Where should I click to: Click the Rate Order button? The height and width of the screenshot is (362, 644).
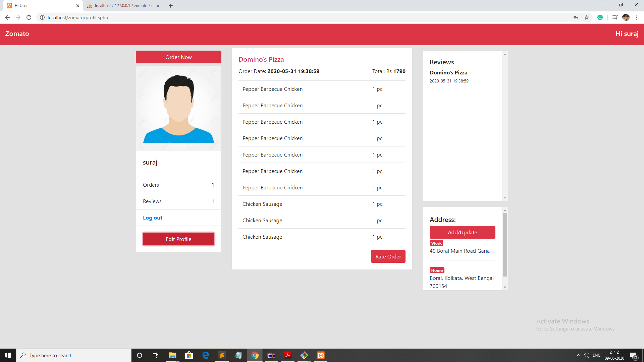click(x=388, y=256)
